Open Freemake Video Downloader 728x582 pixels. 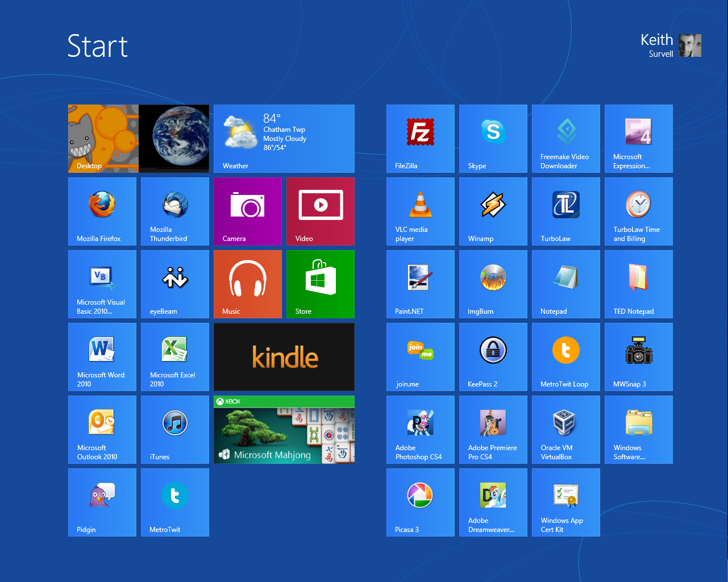[x=566, y=139]
